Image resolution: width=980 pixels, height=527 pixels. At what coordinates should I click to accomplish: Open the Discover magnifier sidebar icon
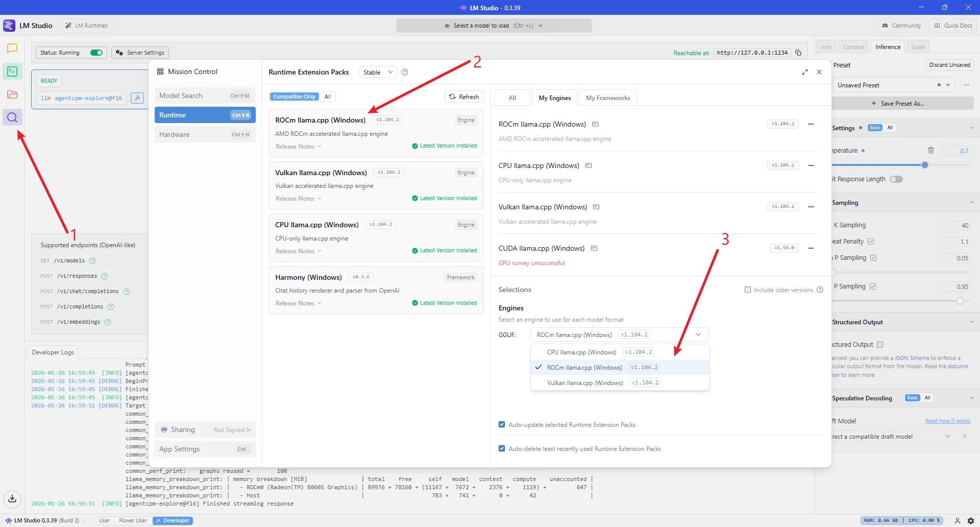[x=12, y=117]
